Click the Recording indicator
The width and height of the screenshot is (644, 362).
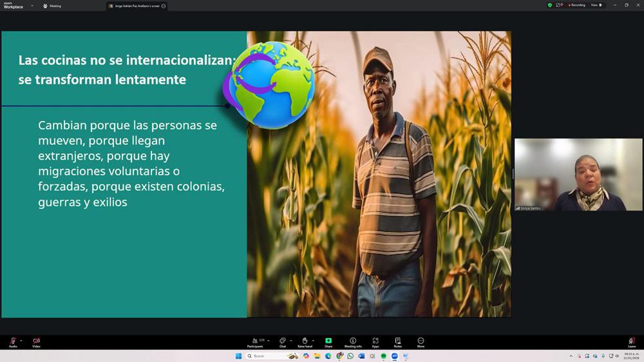tap(576, 5)
